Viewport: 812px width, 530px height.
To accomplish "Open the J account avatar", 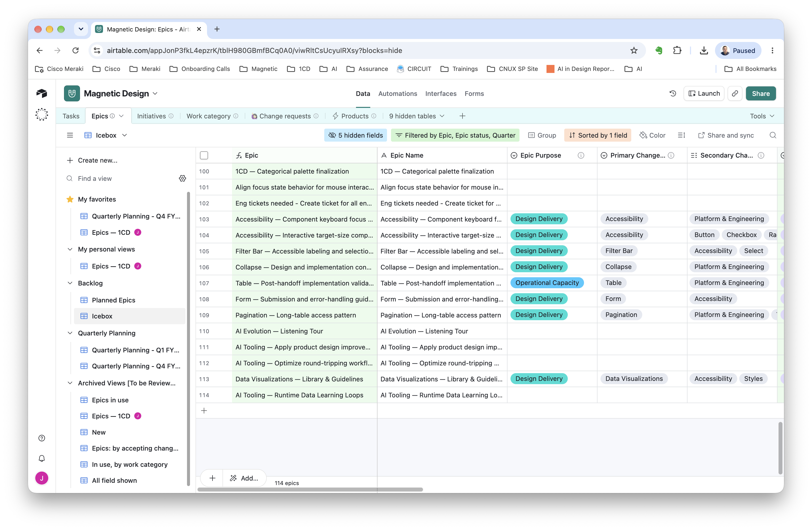I will click(41, 478).
